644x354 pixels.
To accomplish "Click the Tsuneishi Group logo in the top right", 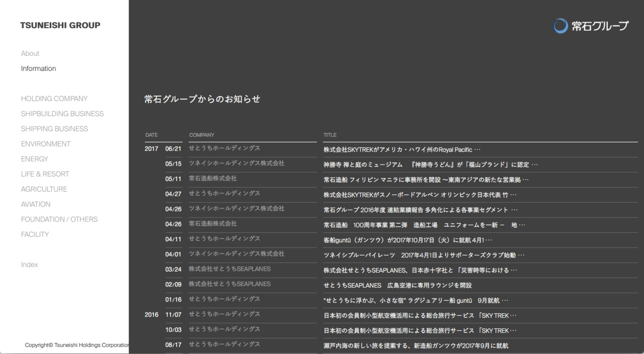I will point(591,26).
